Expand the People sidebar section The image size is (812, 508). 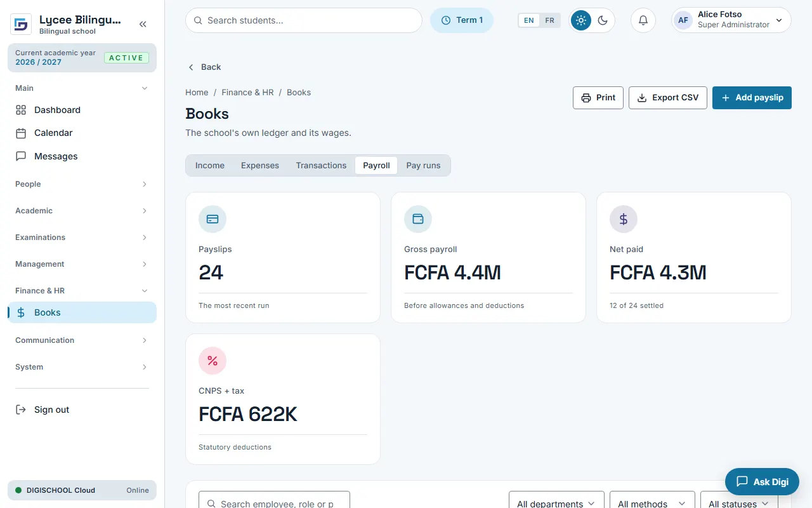tap(82, 184)
